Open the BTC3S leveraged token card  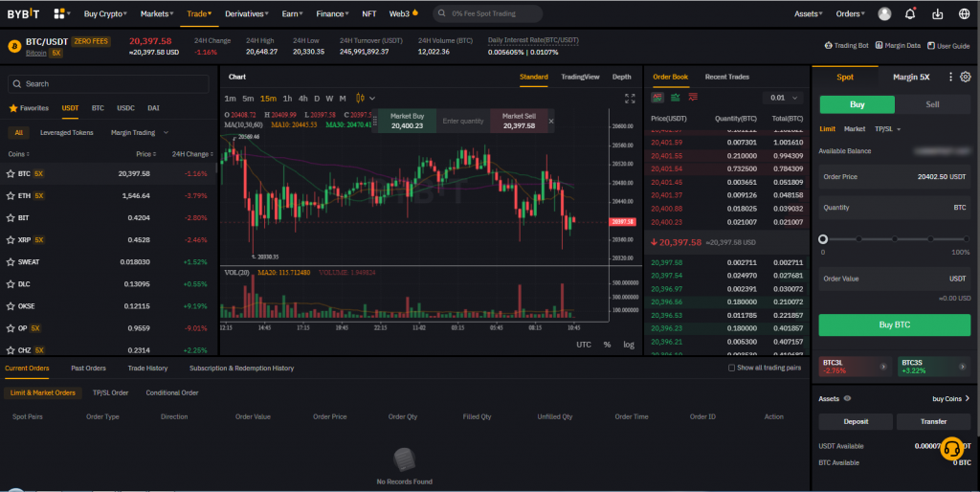point(934,367)
